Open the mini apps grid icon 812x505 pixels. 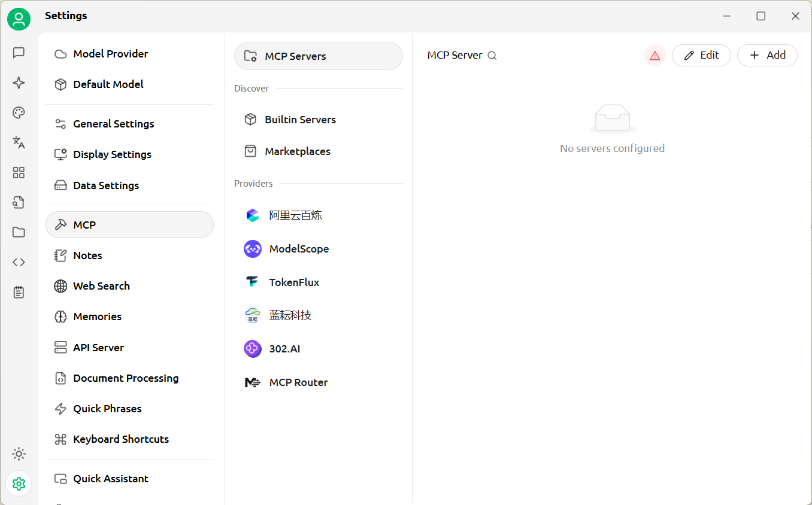pos(19,172)
